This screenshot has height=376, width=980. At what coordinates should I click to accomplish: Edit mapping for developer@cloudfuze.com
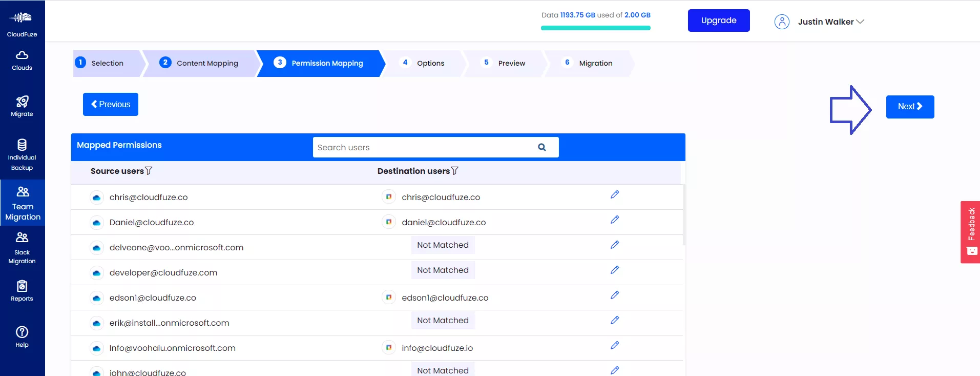coord(615,270)
